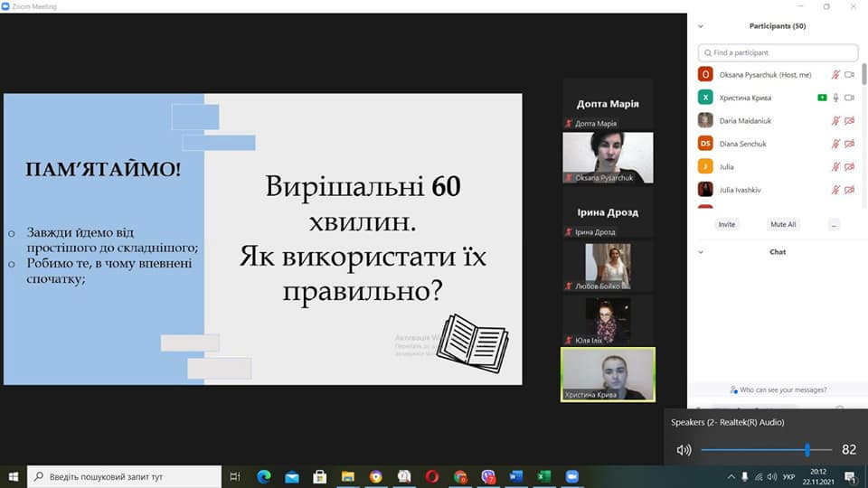Open Opera browser from the taskbar
This screenshot has width=868, height=488.
pyautogui.click(x=432, y=476)
